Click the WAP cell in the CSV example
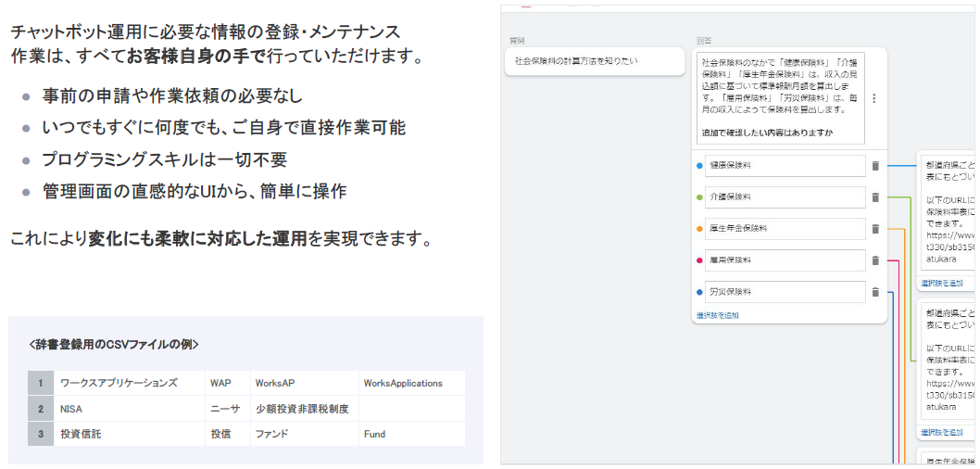The width and height of the screenshot is (980, 469). [228, 383]
